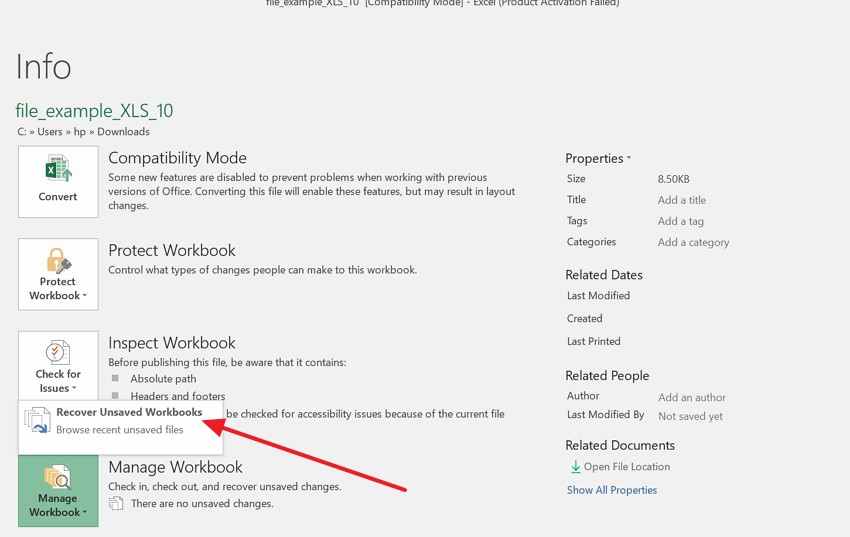Expand the Properties dropdown heading
Viewport: 850px width, 537px height.
point(598,158)
